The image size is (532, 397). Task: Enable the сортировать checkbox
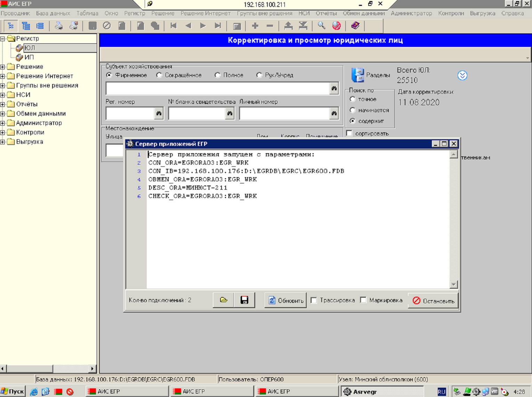[x=349, y=133]
